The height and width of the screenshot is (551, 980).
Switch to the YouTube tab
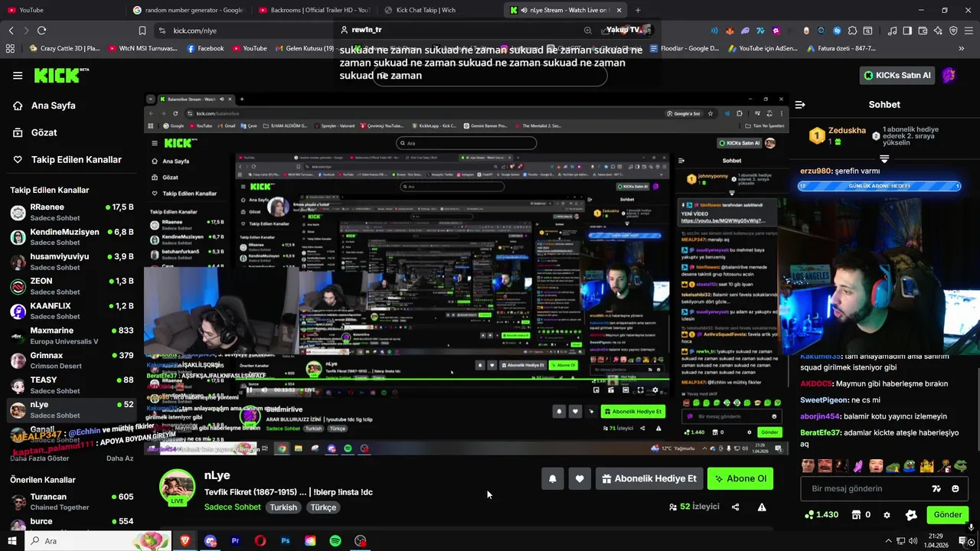61,10
